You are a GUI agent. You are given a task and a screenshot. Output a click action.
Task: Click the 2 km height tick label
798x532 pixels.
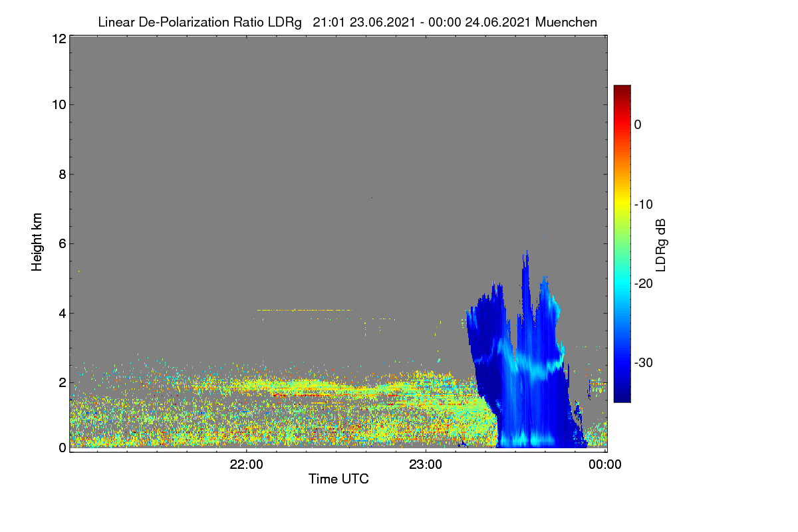pyautogui.click(x=61, y=382)
